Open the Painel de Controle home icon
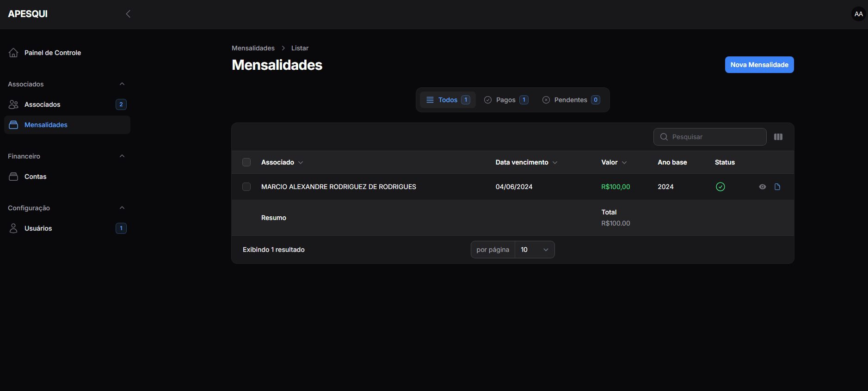868x391 pixels. 13,53
